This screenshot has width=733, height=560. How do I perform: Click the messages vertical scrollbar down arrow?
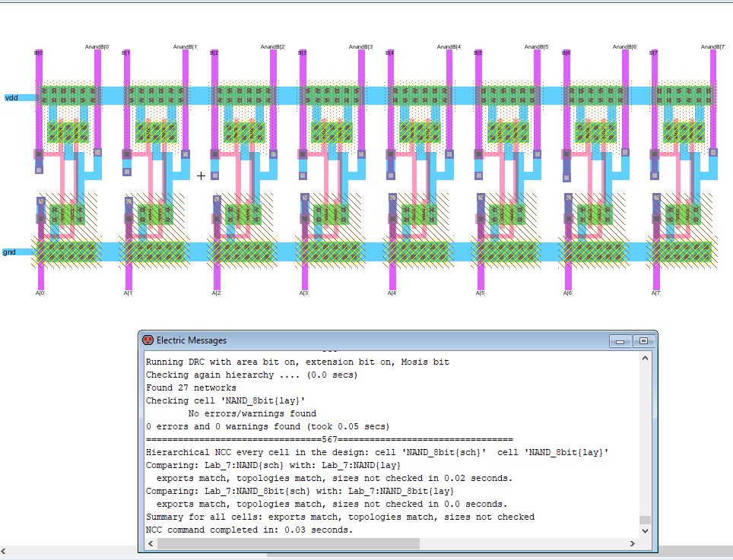tap(645, 531)
